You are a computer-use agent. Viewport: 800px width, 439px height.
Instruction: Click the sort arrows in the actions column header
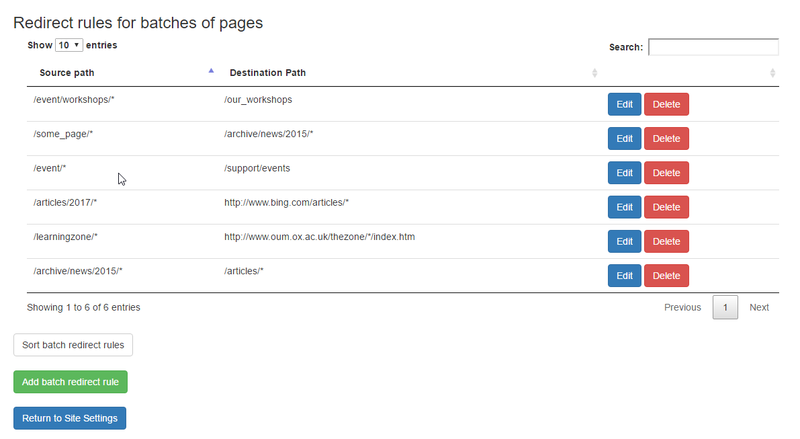click(x=772, y=73)
